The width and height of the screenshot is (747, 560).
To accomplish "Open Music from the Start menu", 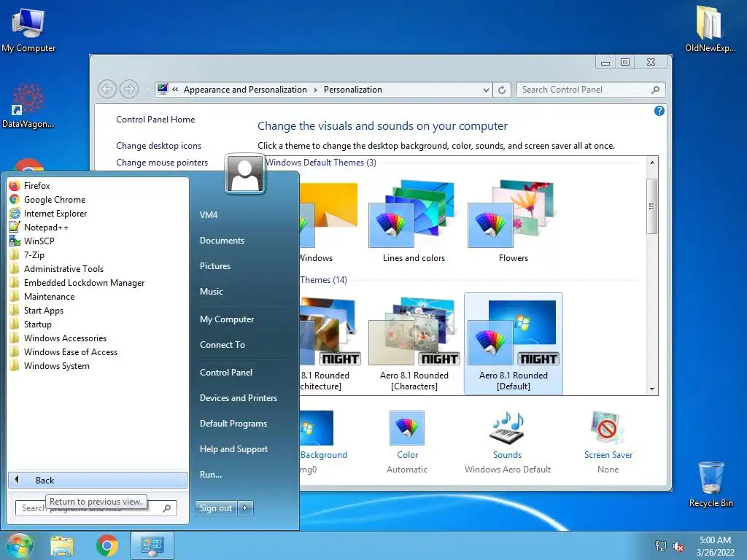I will (212, 292).
